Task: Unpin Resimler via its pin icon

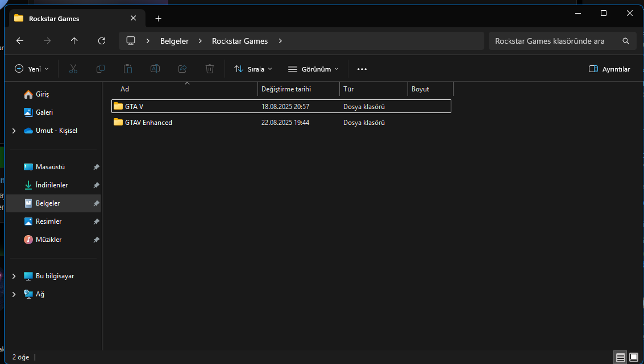Action: (x=96, y=221)
